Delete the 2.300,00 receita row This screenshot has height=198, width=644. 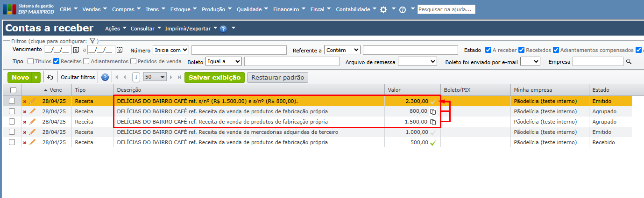[25, 101]
